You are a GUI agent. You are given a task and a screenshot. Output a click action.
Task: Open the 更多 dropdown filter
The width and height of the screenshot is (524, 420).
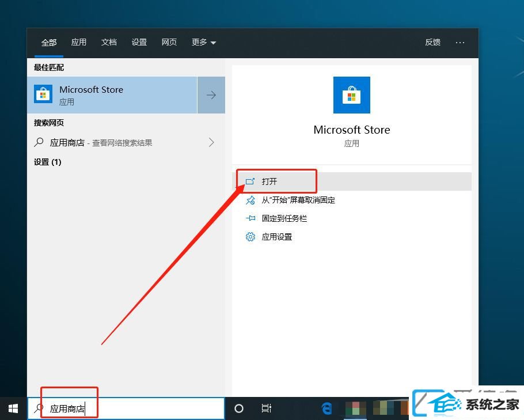[204, 42]
